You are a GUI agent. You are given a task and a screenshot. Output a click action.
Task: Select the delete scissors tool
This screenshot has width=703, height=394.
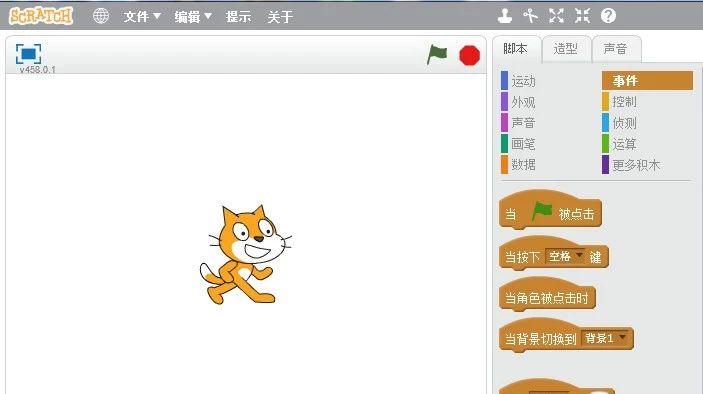point(530,16)
